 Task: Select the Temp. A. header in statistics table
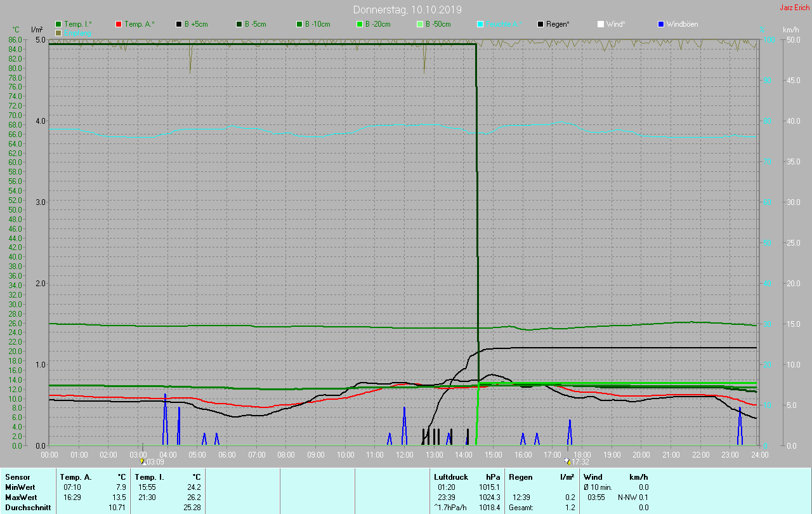tap(75, 477)
